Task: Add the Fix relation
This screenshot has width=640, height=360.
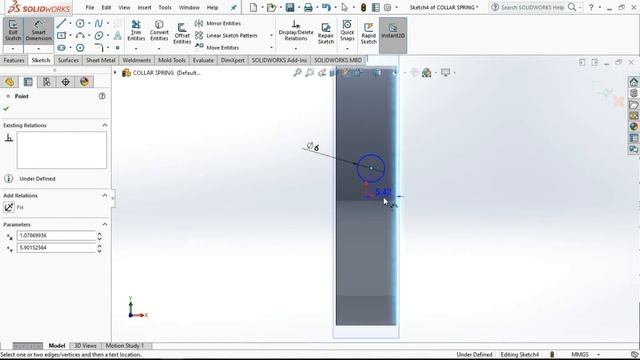Action: click(x=9, y=207)
